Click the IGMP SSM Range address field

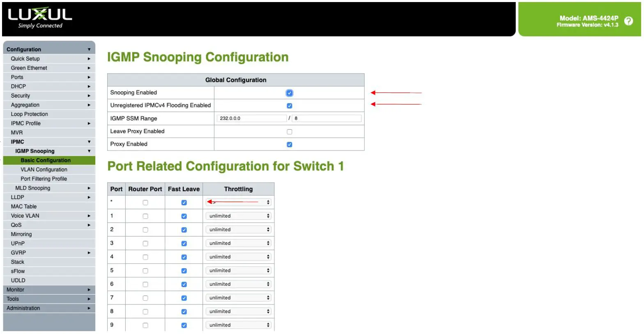(252, 118)
